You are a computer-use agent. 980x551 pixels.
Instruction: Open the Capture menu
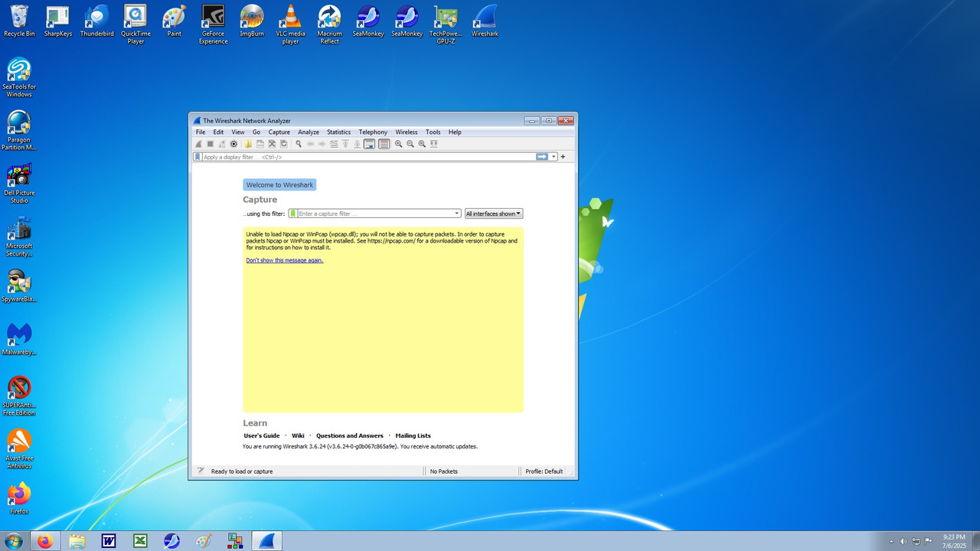pyautogui.click(x=279, y=132)
